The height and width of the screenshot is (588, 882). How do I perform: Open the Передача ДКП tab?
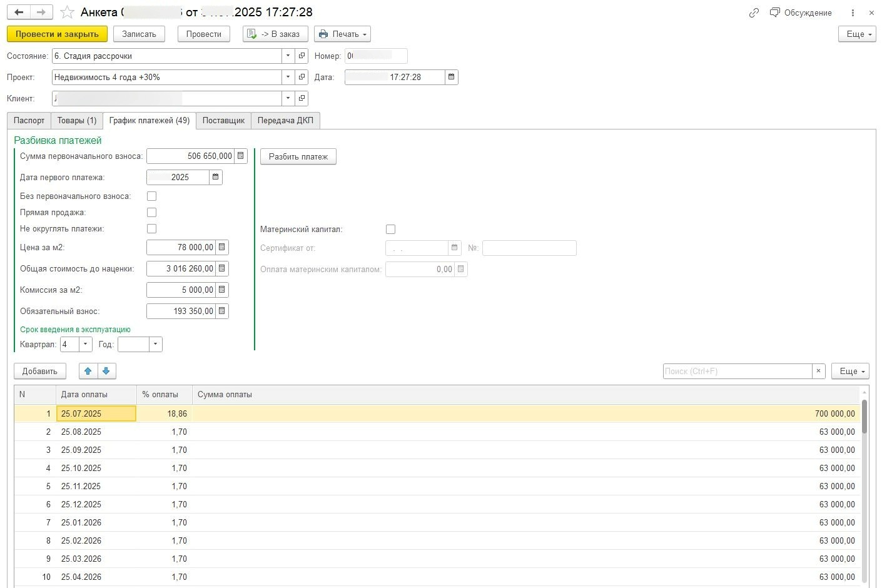(x=285, y=120)
